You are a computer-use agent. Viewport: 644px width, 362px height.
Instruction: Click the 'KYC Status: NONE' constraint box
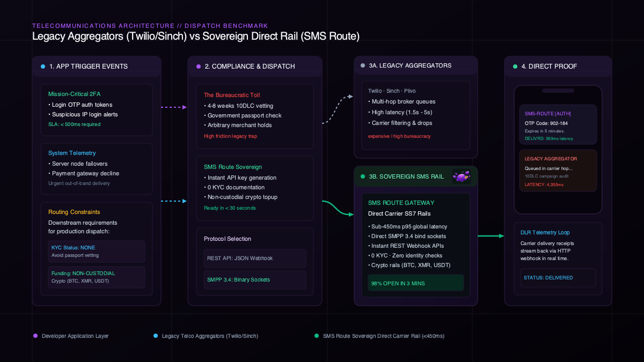click(x=97, y=251)
